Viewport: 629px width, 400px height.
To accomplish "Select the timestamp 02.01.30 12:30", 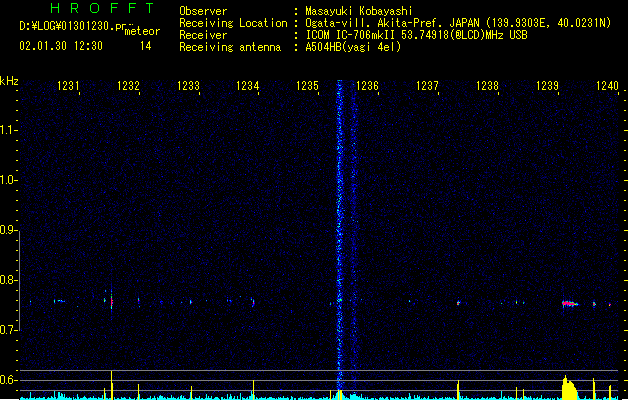I will pyautogui.click(x=61, y=46).
